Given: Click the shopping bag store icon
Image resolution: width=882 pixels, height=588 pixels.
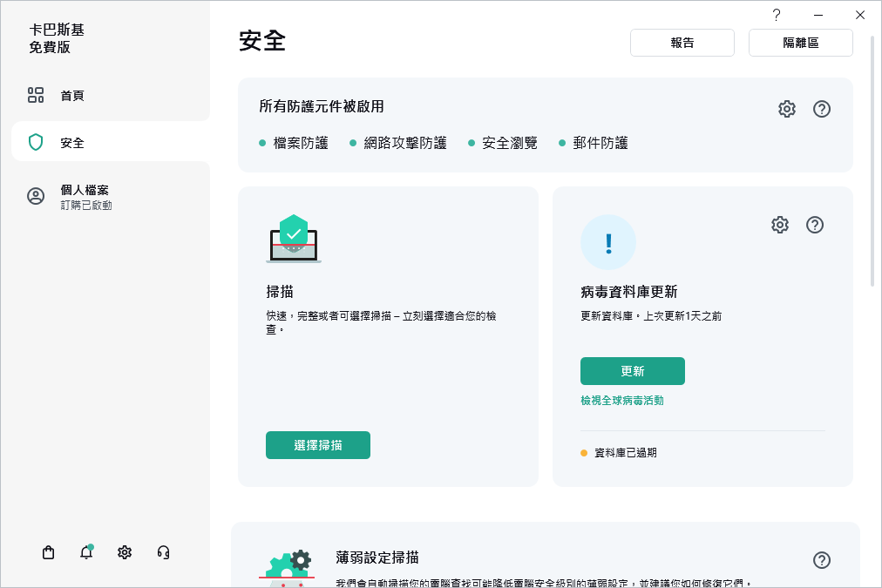Looking at the screenshot, I should (x=49, y=552).
